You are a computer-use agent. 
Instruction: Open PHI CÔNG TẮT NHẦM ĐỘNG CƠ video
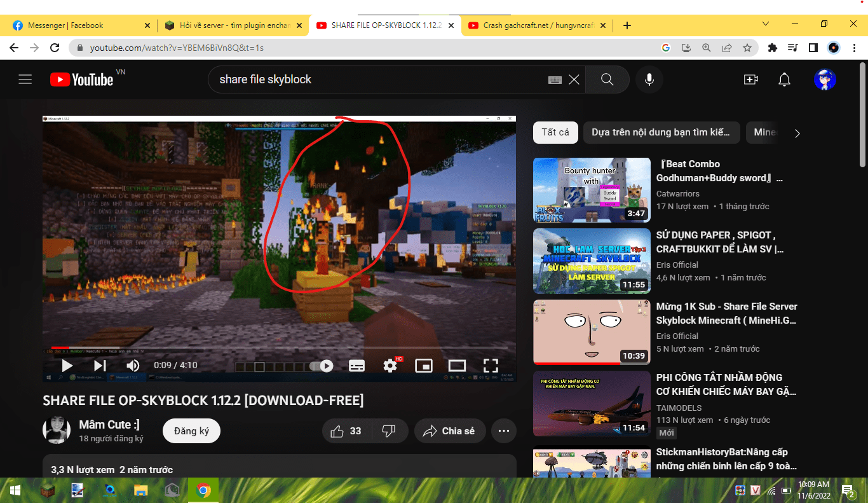click(x=726, y=385)
